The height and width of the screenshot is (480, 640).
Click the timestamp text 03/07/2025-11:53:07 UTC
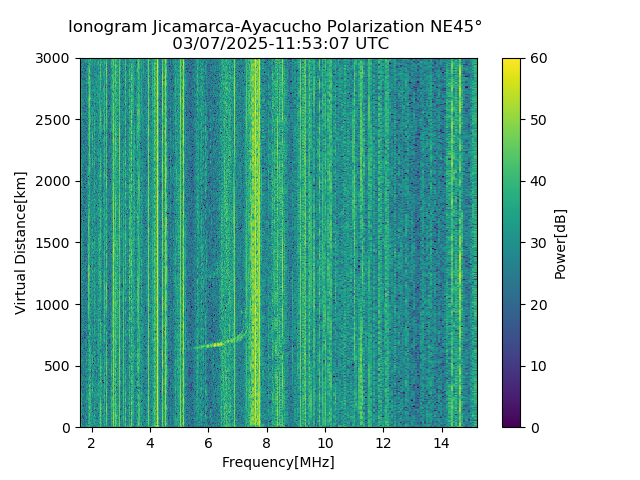pyautogui.click(x=280, y=43)
